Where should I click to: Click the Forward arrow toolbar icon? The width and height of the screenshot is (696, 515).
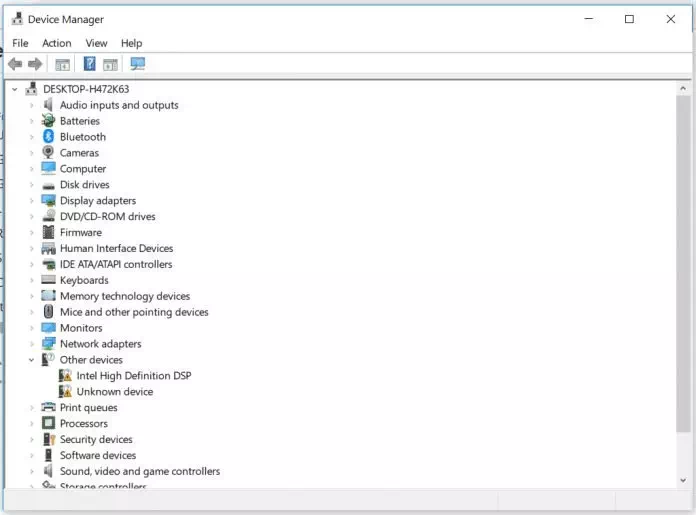click(x=35, y=64)
